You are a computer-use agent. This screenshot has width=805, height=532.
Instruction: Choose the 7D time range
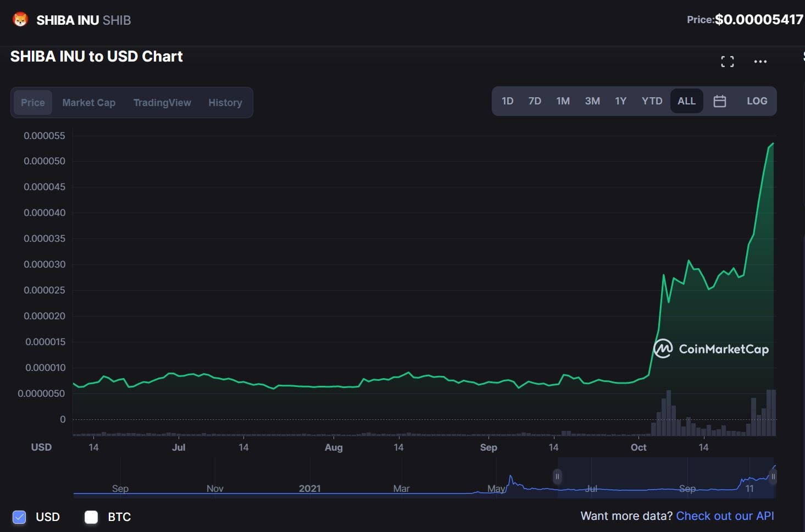535,101
